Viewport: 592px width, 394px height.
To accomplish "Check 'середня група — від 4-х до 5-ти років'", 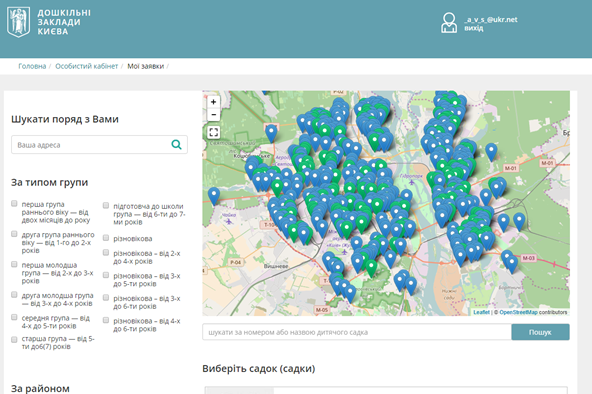I will (14, 317).
